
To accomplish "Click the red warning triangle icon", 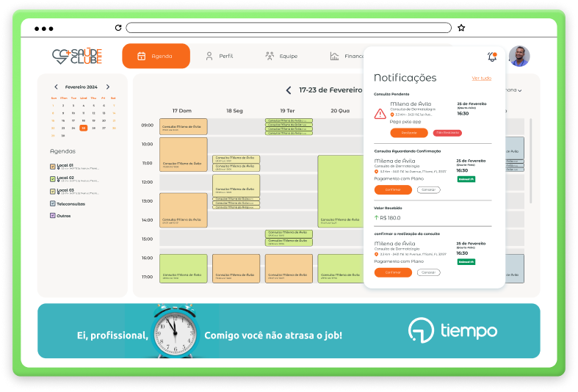I will click(380, 114).
